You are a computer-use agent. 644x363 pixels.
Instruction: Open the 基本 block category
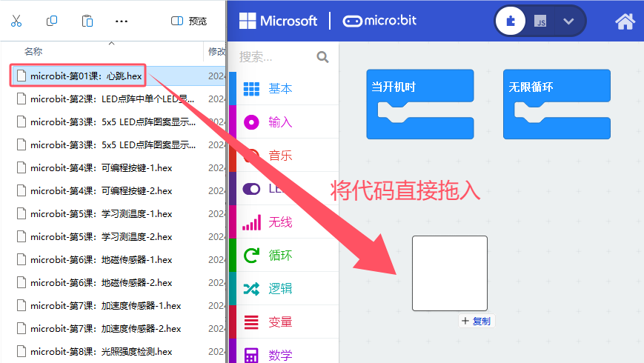point(284,89)
